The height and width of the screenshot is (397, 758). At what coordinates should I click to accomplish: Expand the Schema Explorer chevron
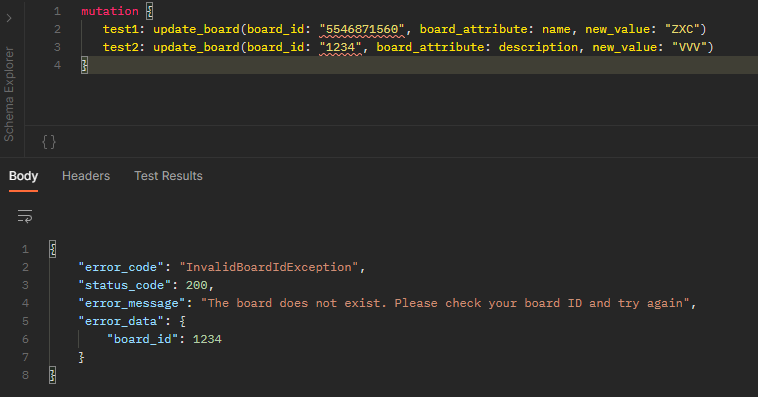9,18
